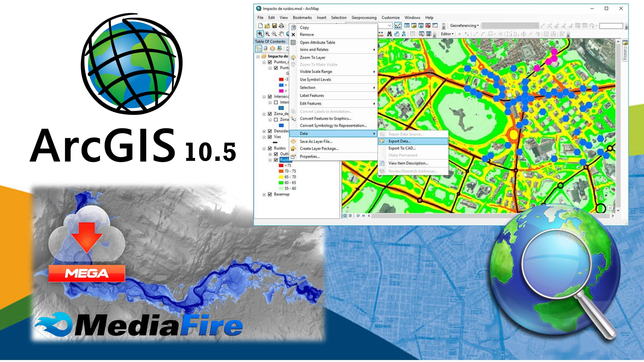The image size is (644, 362).
Task: Click the Open folder icon
Action: (x=267, y=25)
